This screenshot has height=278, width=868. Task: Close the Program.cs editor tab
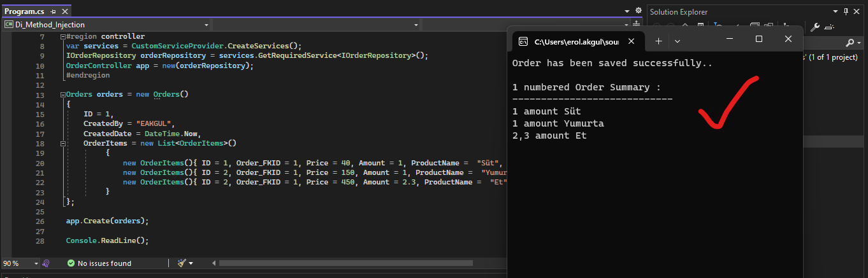coord(66,12)
